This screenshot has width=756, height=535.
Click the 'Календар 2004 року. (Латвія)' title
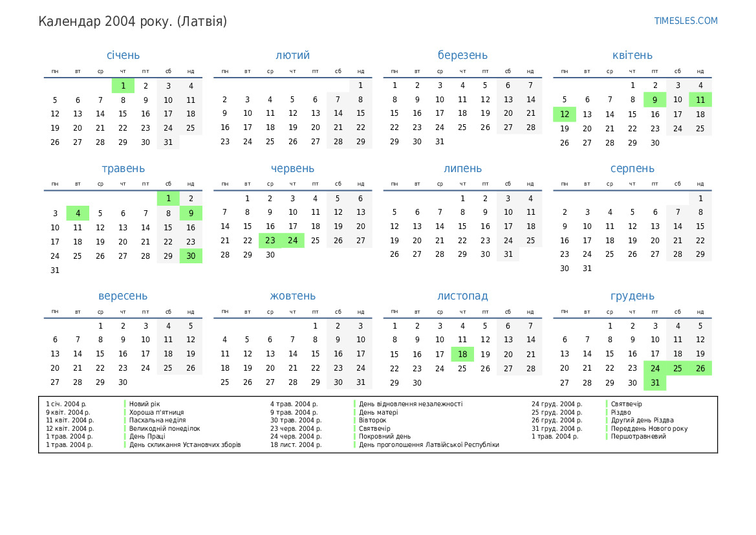click(x=133, y=21)
